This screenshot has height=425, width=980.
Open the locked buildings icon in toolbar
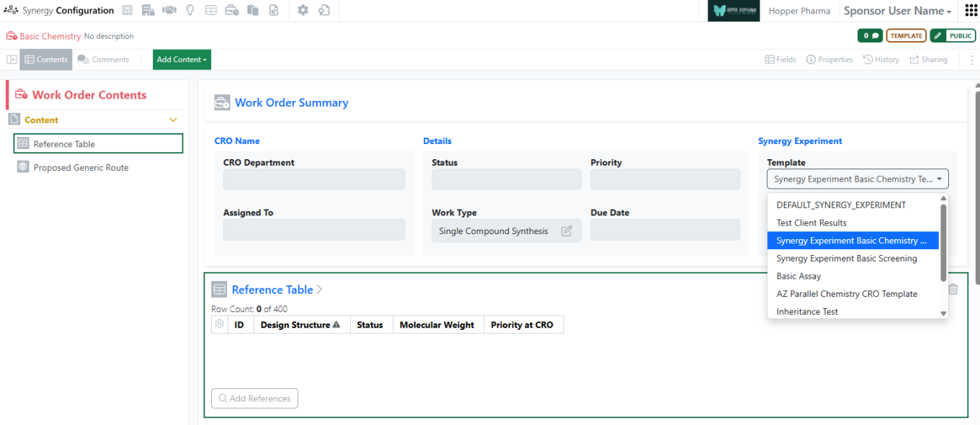[x=148, y=11]
